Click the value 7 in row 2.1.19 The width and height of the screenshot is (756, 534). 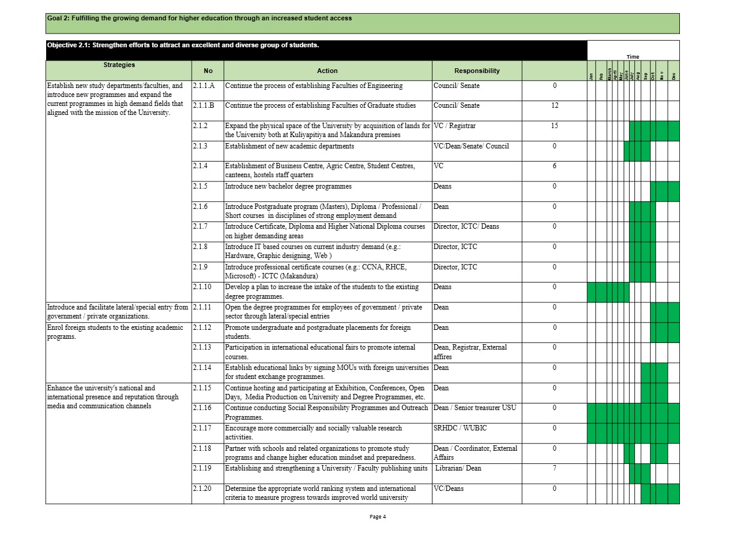pyautogui.click(x=554, y=469)
